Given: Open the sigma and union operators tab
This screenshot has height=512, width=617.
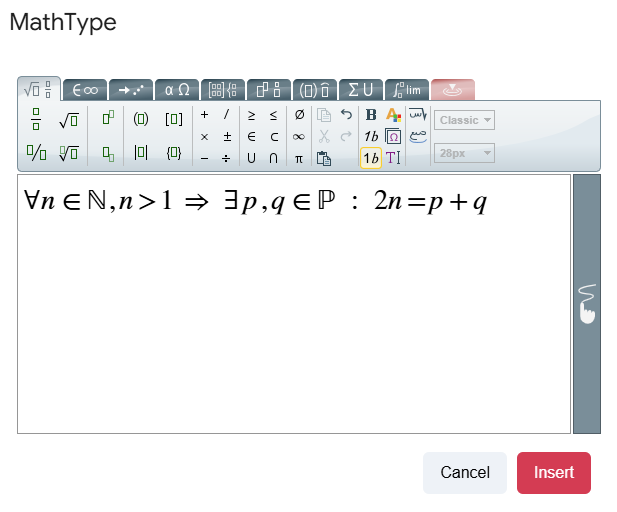Looking at the screenshot, I should click(x=360, y=89).
